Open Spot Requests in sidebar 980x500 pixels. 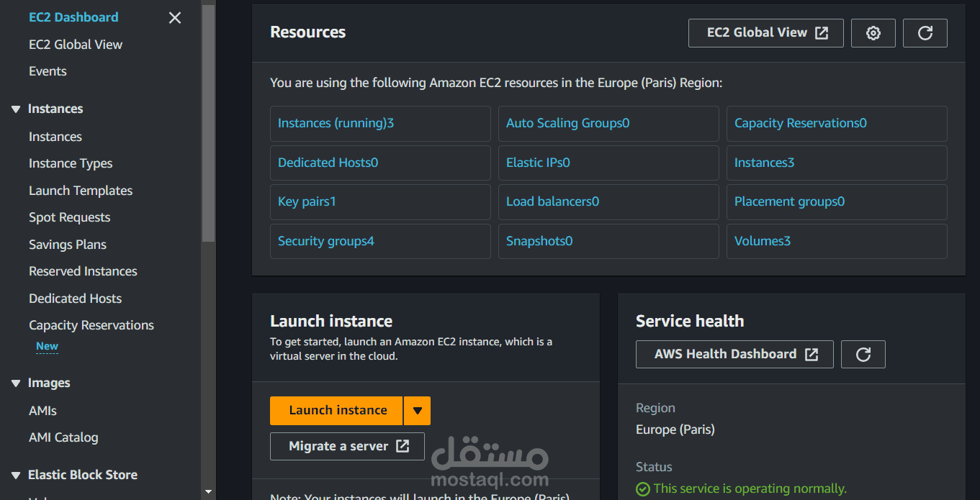coord(70,217)
